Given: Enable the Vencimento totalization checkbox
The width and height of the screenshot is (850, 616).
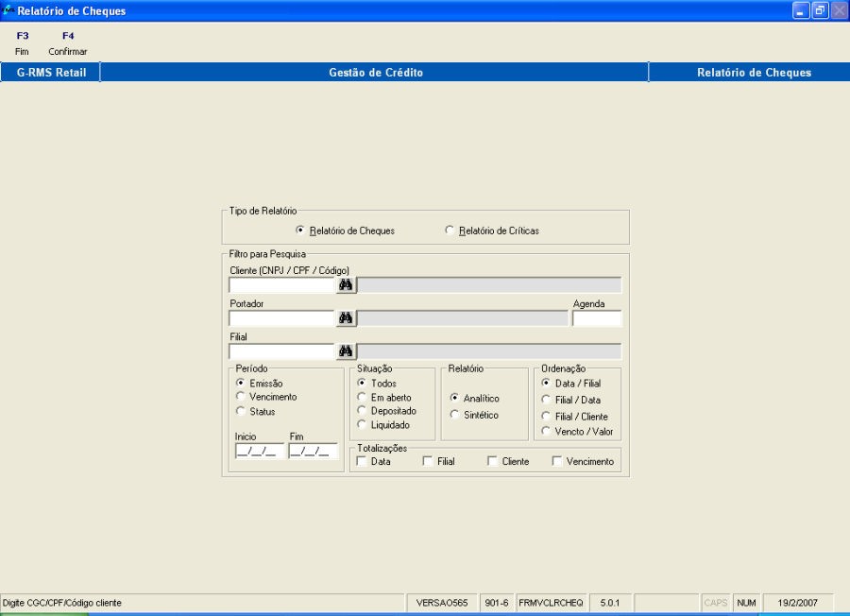Looking at the screenshot, I should (556, 461).
